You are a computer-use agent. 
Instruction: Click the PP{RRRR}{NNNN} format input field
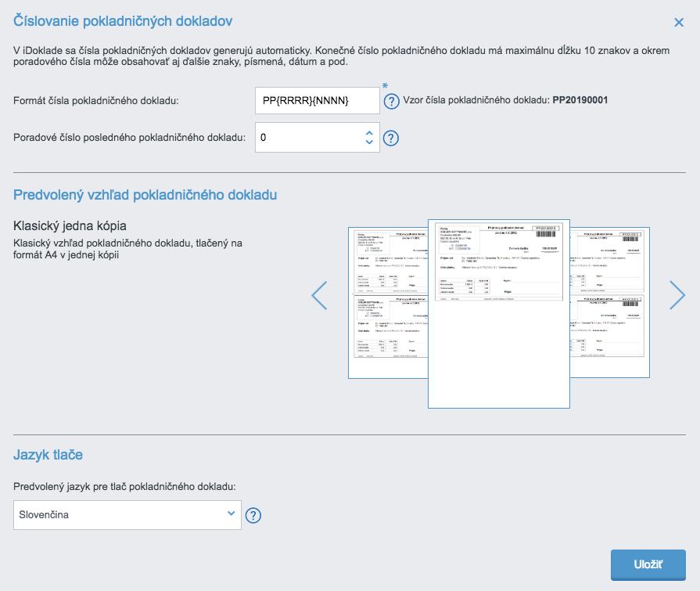pyautogui.click(x=317, y=101)
